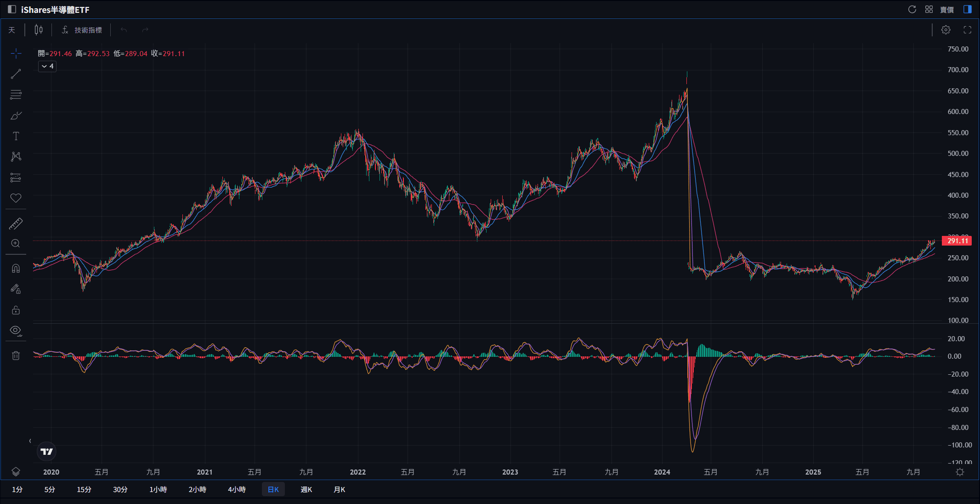Activate the zoom-in magnifier tool
Image resolution: width=980 pixels, height=504 pixels.
(x=16, y=244)
